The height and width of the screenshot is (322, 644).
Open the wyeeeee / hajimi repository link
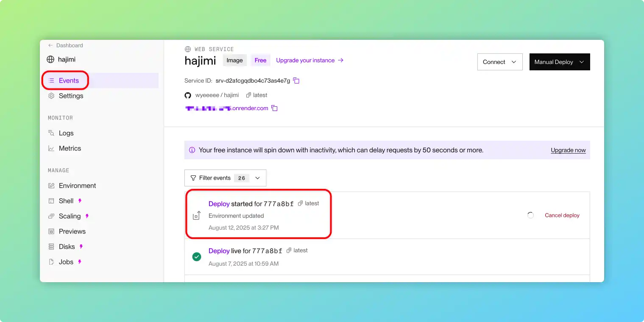(x=217, y=95)
